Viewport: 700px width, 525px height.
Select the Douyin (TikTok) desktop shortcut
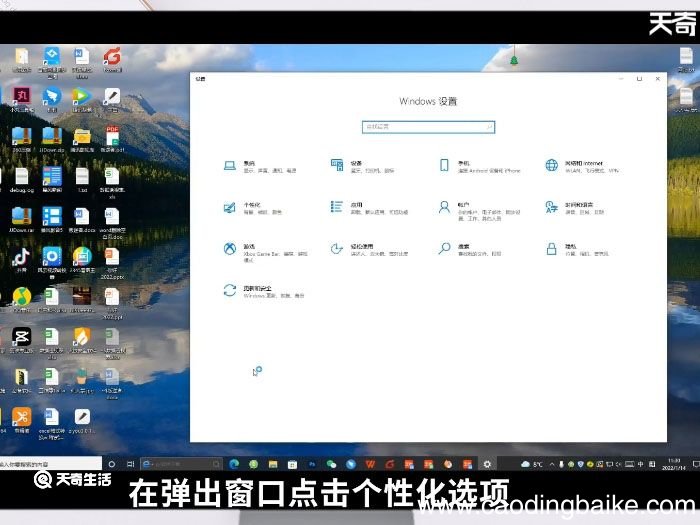[21, 260]
